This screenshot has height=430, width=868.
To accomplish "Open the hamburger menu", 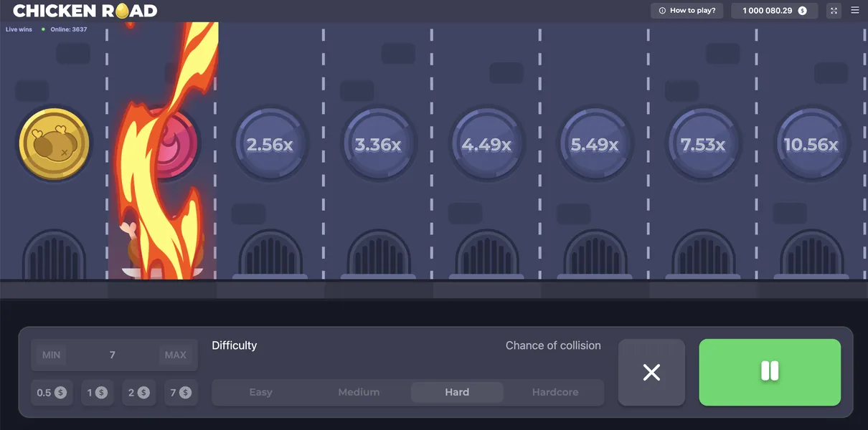I will 854,11.
